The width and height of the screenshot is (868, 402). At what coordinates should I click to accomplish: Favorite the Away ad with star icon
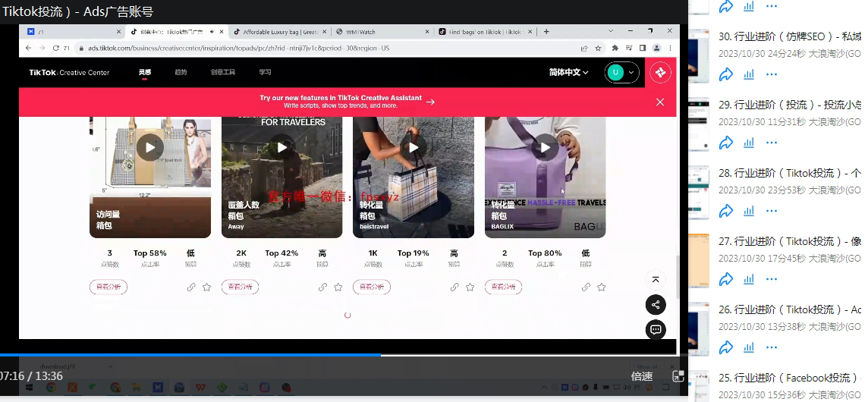(338, 287)
